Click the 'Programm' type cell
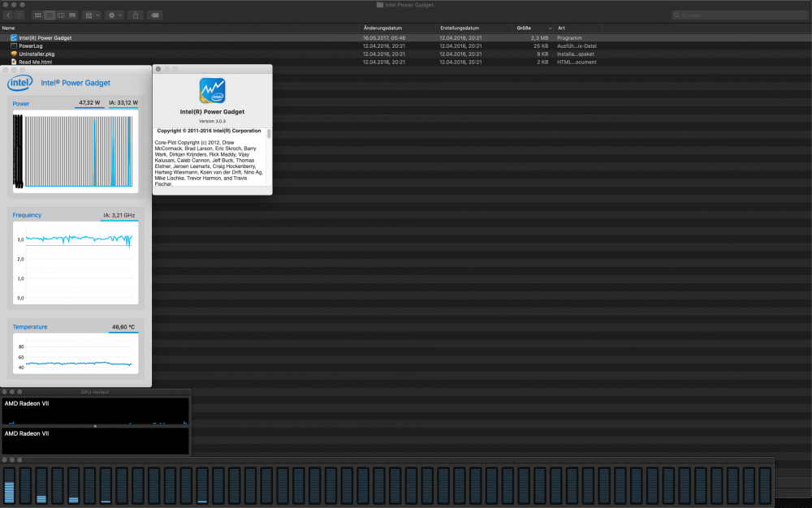The width and height of the screenshot is (812, 508). click(x=569, y=38)
